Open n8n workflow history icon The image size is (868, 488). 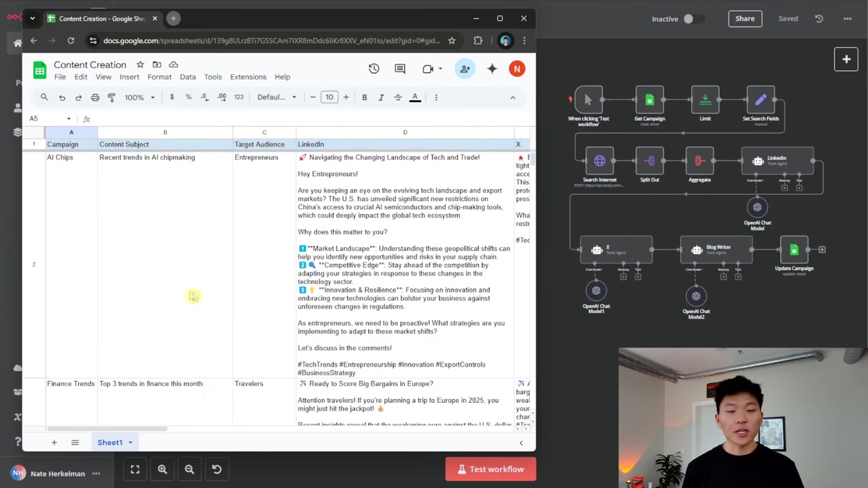[x=819, y=19]
